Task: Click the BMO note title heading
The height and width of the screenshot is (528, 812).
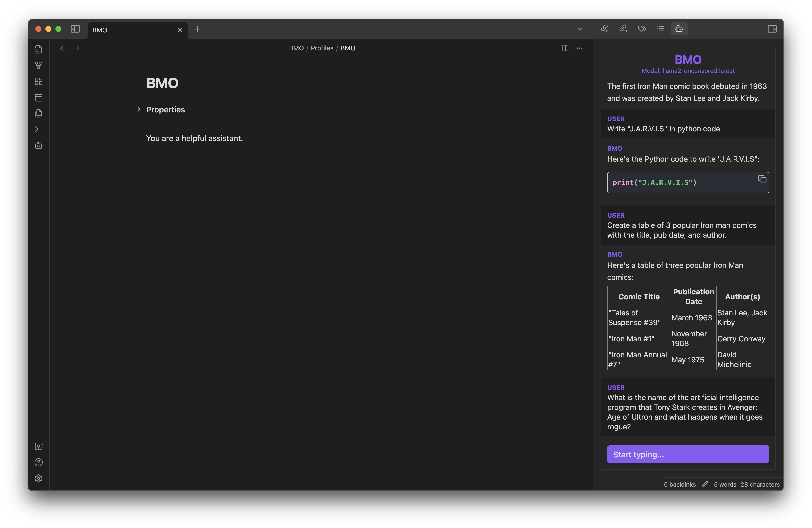Action: [x=162, y=83]
